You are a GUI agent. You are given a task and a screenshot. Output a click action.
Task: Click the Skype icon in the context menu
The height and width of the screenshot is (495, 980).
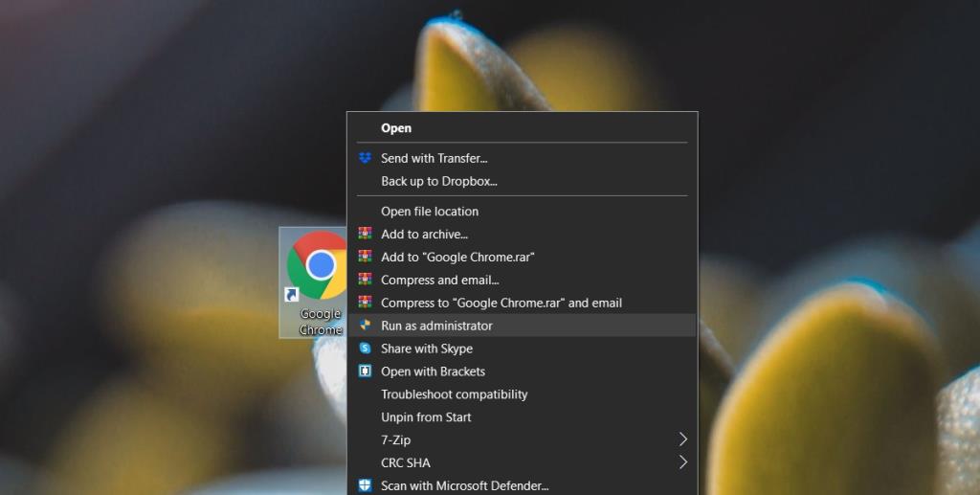coord(365,349)
